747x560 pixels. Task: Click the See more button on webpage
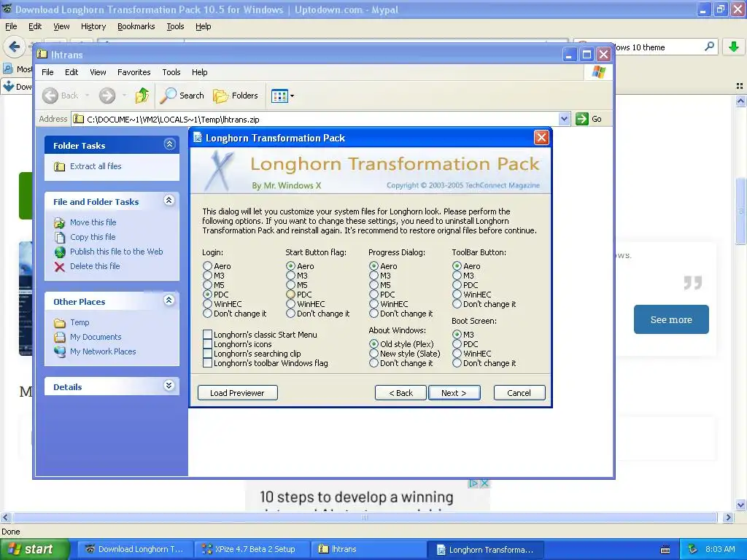tap(671, 319)
